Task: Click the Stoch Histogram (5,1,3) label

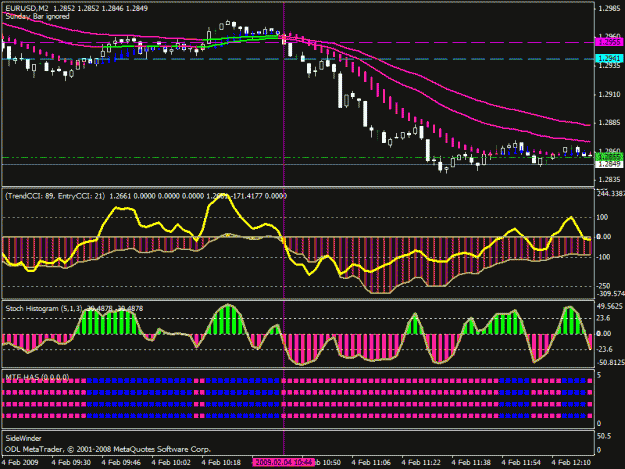Action: [44, 308]
